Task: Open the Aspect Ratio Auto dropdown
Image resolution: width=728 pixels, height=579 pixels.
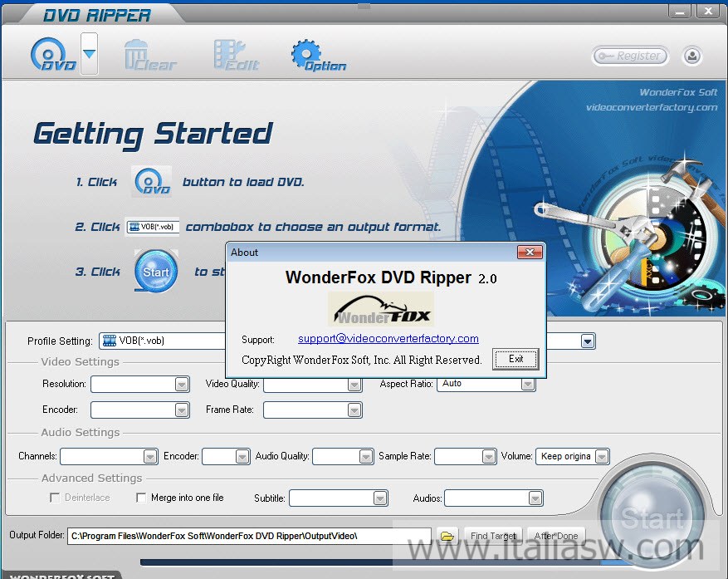Action: 486,385
